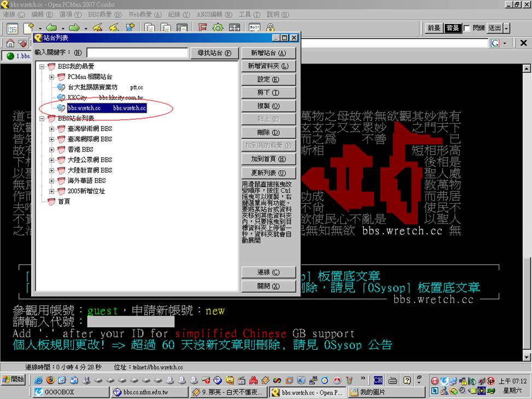Click the 新增站台 button
The width and height of the screenshot is (532, 399).
(268, 53)
